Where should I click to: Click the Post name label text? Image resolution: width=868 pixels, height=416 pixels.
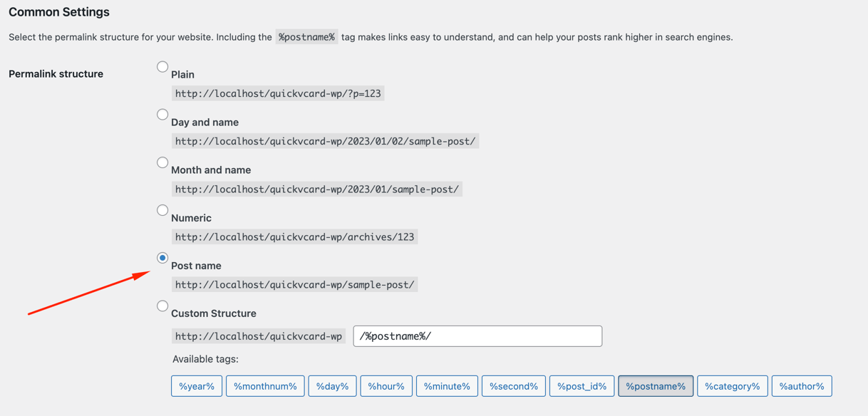click(x=196, y=266)
